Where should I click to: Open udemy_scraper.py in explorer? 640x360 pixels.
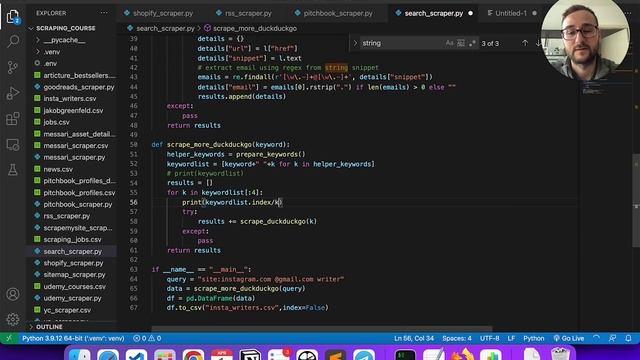(72, 298)
